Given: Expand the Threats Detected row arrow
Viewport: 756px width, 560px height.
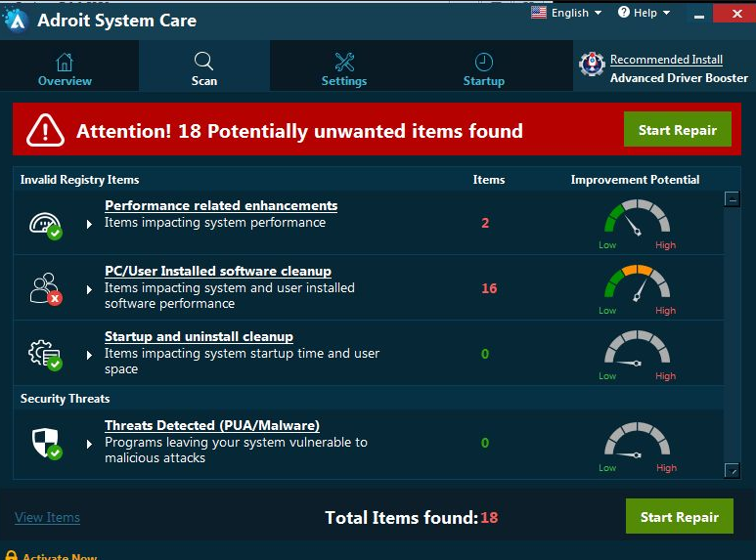Looking at the screenshot, I should point(90,444).
